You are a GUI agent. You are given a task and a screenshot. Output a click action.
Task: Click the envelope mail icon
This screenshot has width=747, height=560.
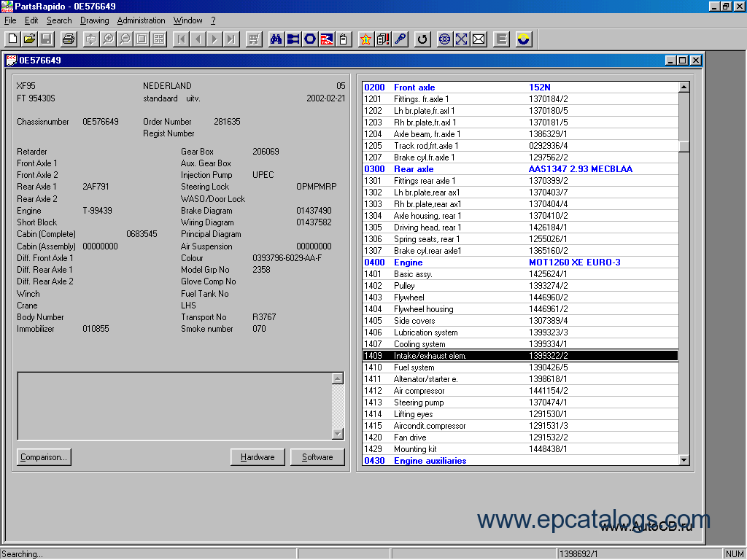coord(479,39)
